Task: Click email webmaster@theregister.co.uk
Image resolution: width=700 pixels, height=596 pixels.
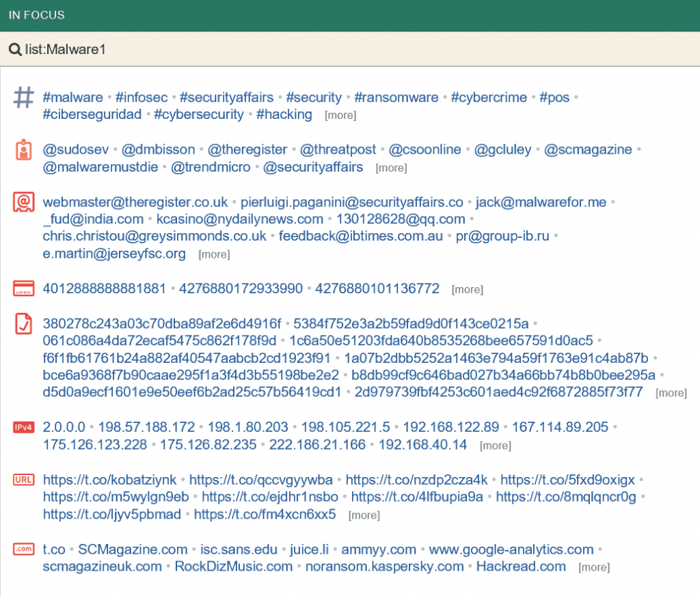Action: click(x=135, y=202)
